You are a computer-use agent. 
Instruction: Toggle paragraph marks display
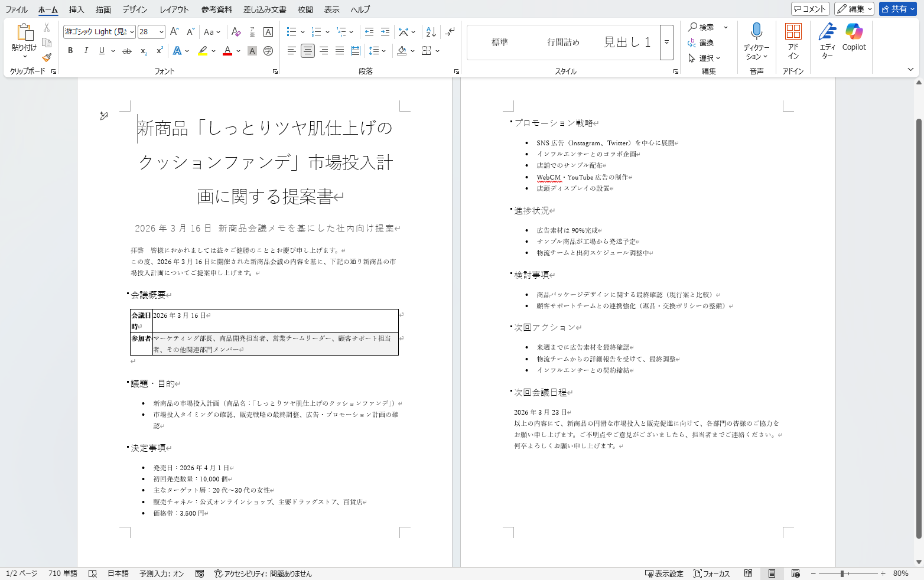tap(450, 32)
